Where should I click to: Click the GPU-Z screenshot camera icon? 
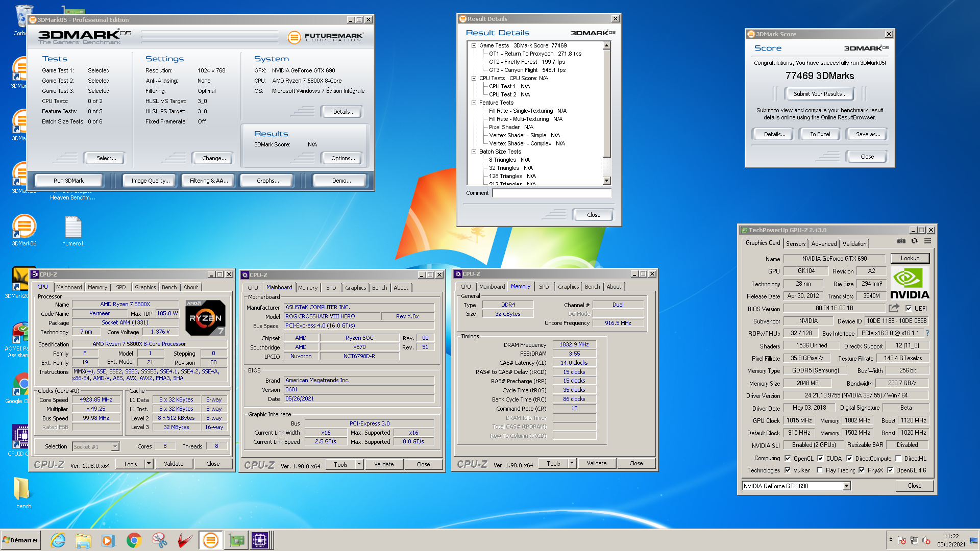(x=901, y=241)
